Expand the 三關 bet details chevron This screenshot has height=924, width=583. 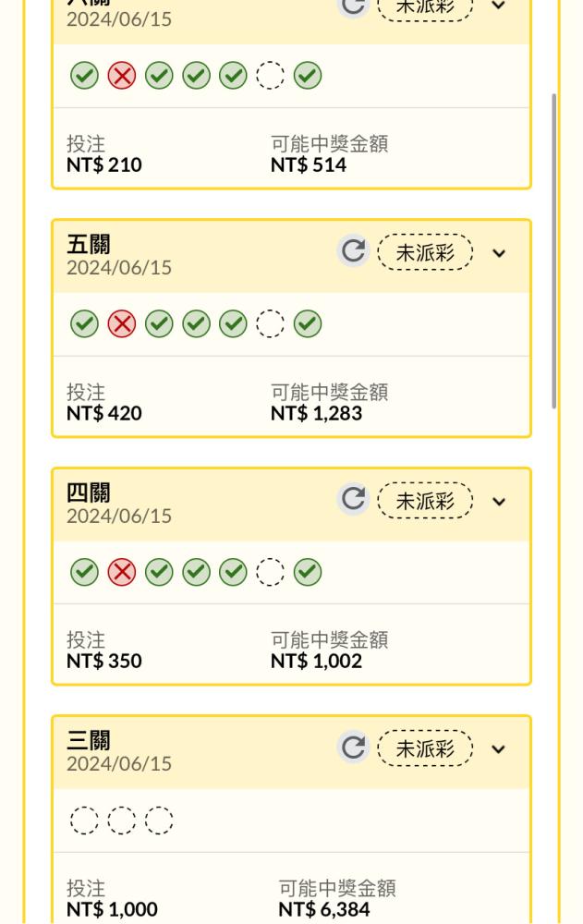[x=499, y=749]
